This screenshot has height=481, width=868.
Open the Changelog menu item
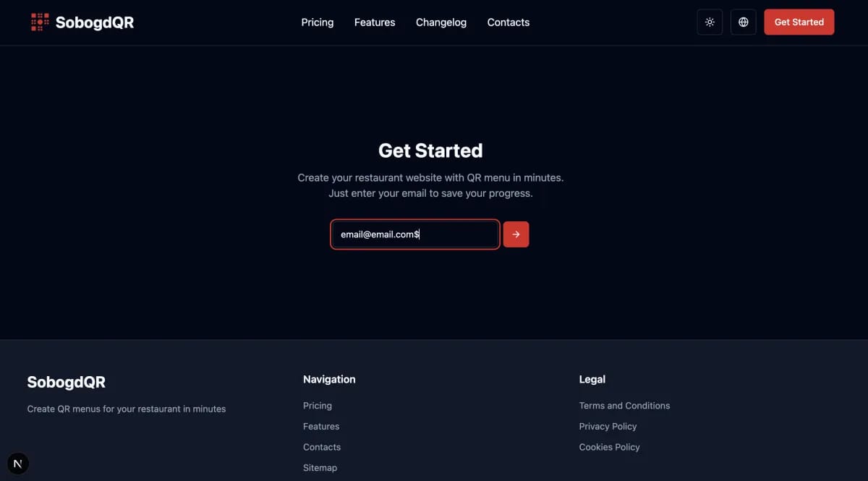click(x=441, y=22)
